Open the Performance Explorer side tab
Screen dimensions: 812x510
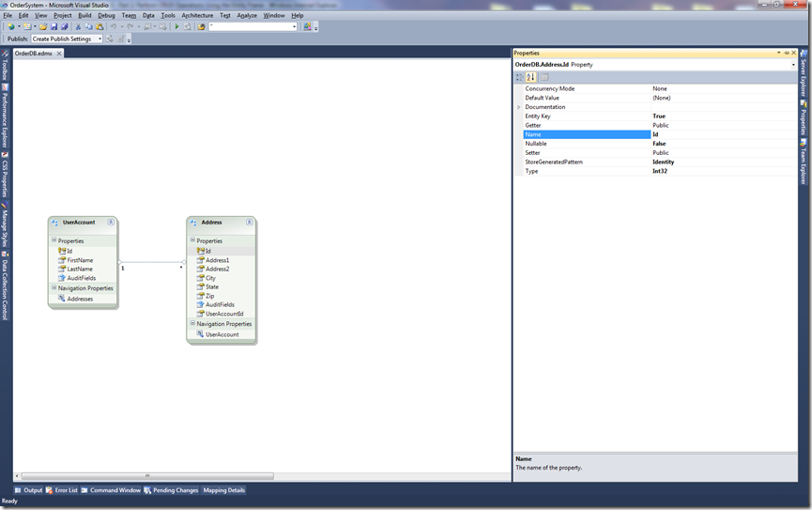point(5,116)
